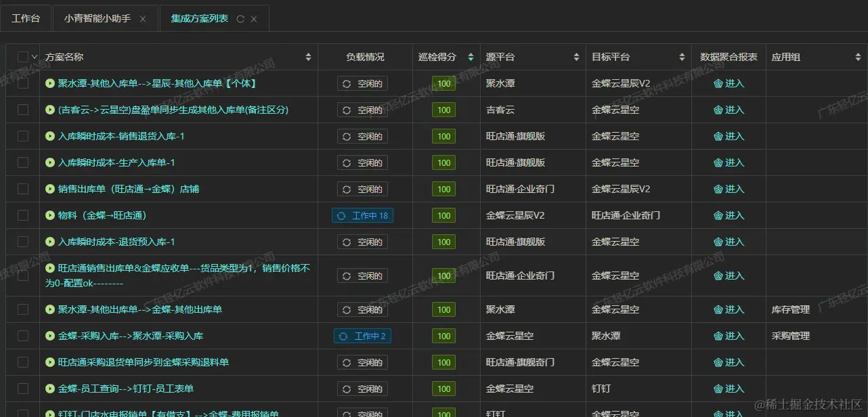Viewport: 868px width, 417px height.
Task: Check the row 聚水潭-其他入库单-->星辰-其他入库单【个体】
Action: click(23, 83)
